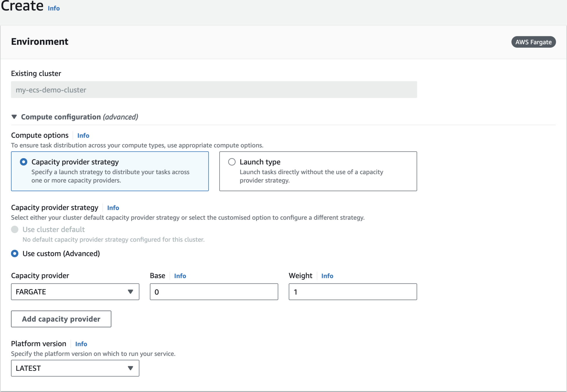Choose Use custom (Advanced) radio button

[x=15, y=254]
